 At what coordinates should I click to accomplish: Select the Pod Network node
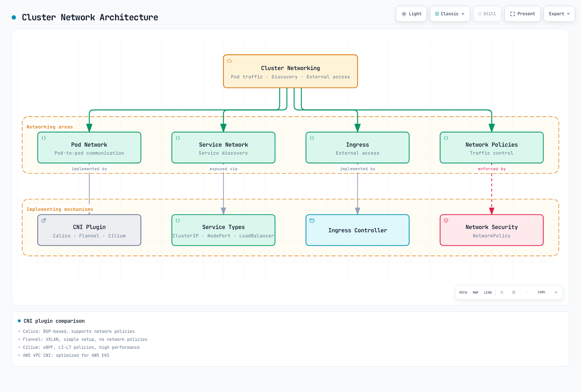tap(89, 148)
